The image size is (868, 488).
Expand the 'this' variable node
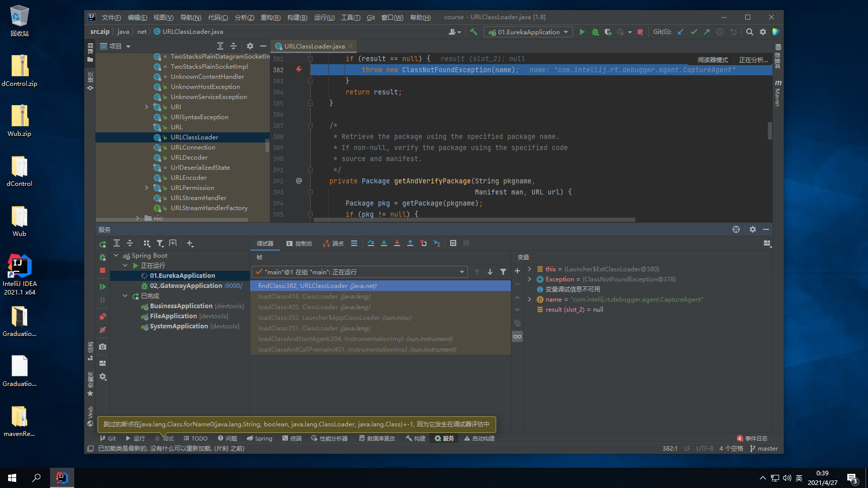pyautogui.click(x=529, y=269)
